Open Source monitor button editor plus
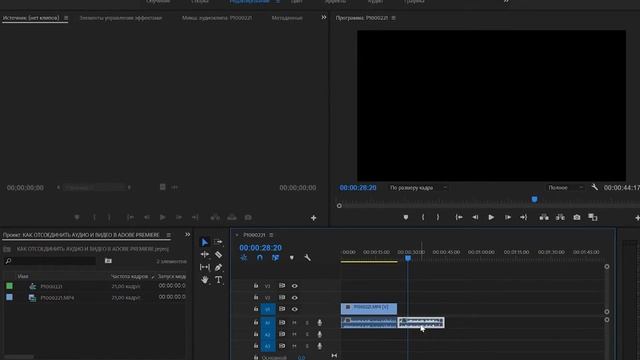The height and width of the screenshot is (360, 640). point(313,218)
